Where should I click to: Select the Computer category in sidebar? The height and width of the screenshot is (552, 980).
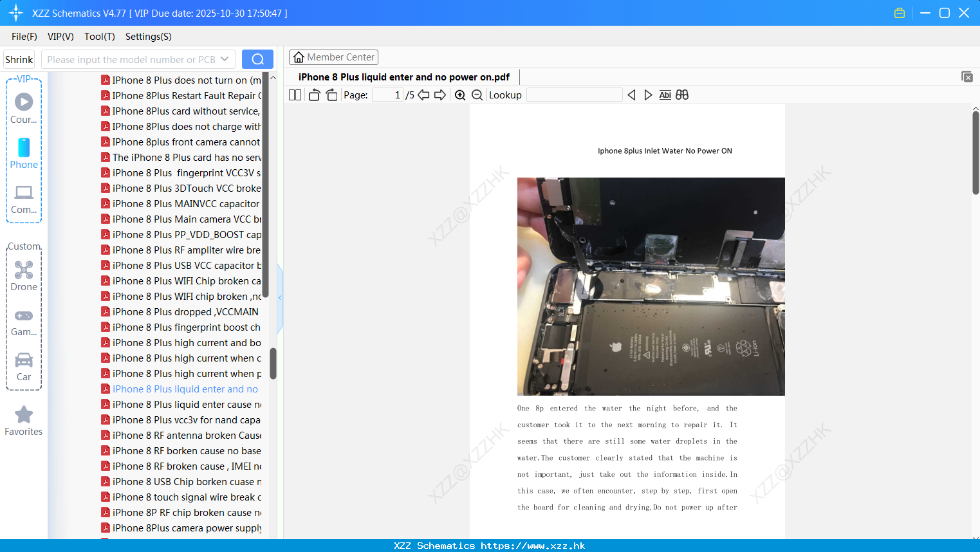coord(24,199)
